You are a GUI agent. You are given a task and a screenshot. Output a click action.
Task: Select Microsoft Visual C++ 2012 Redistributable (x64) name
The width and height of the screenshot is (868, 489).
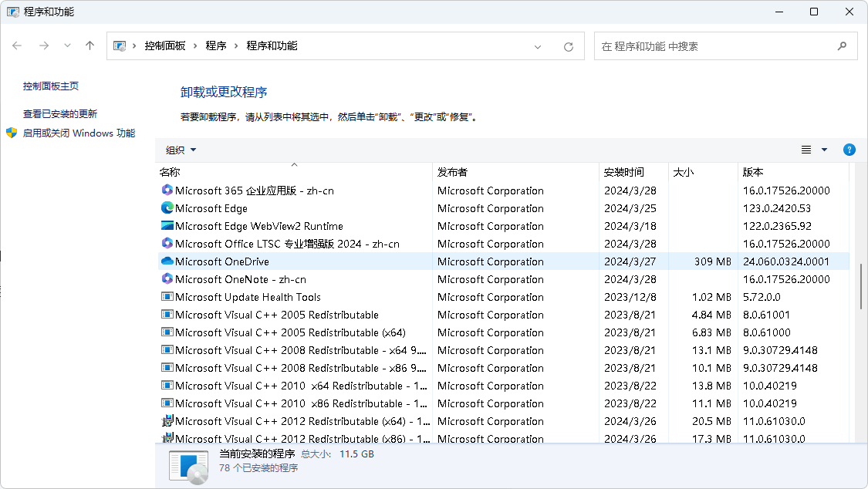click(x=302, y=421)
